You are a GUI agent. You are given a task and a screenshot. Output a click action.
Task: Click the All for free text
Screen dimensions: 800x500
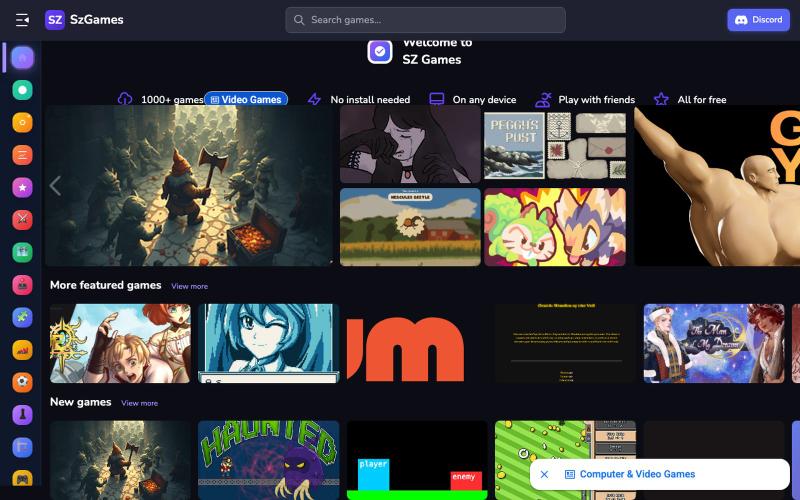(702, 99)
